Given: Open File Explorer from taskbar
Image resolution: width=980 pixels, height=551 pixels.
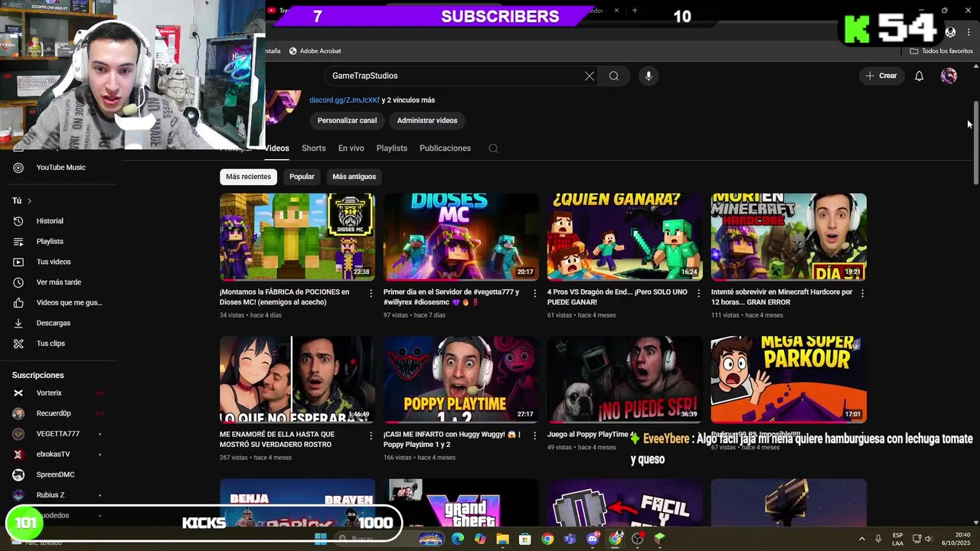Looking at the screenshot, I should [x=502, y=539].
